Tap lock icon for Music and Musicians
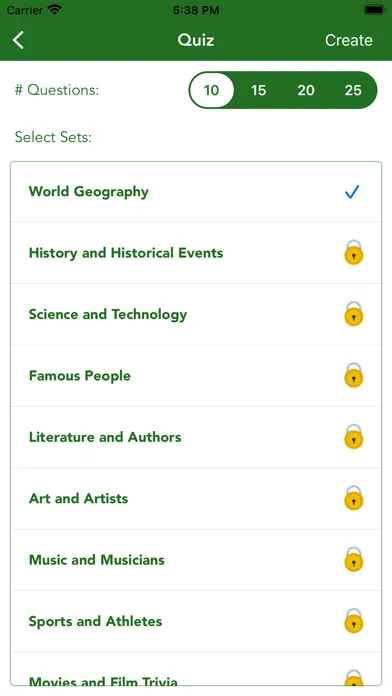The height and width of the screenshot is (696, 392). coord(354,559)
